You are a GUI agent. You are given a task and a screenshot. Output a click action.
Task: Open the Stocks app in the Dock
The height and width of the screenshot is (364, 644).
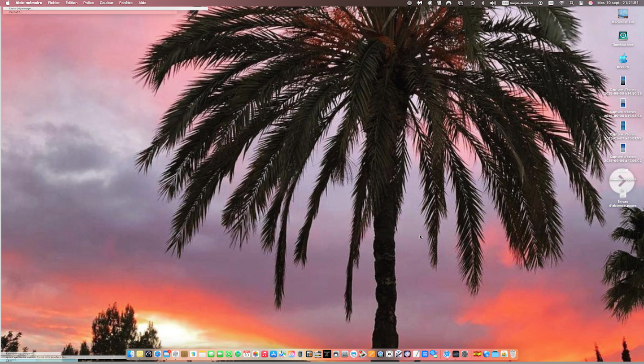[x=456, y=354]
